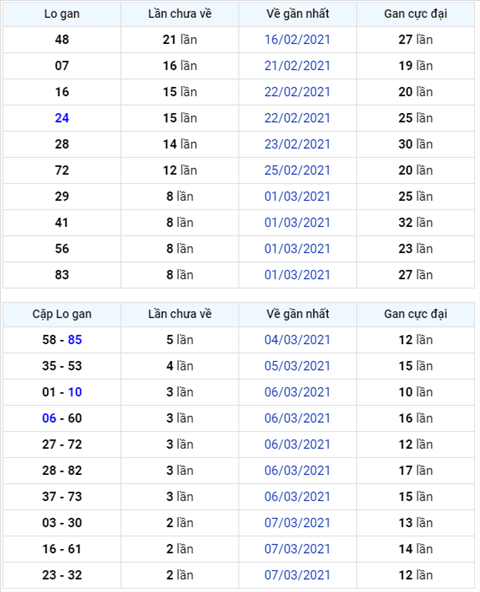Select blue number 06 in pair 06 - 60
The height and width of the screenshot is (592, 480).
pos(49,418)
